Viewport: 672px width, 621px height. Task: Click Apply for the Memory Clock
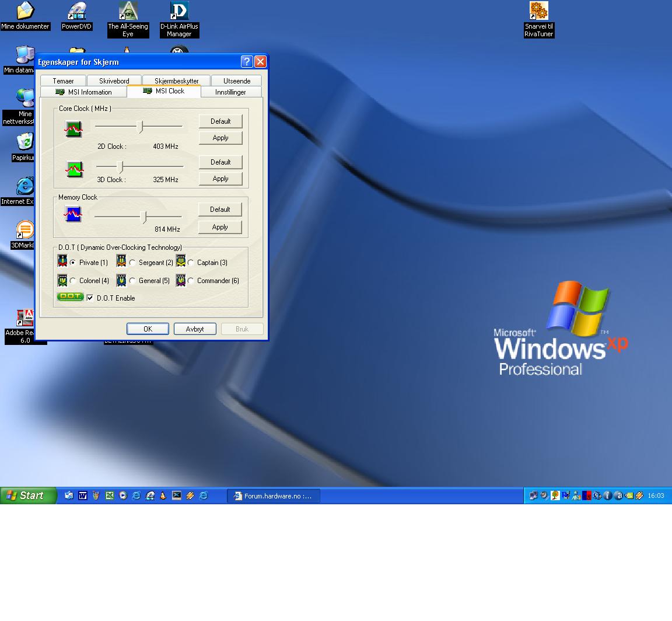coord(220,227)
